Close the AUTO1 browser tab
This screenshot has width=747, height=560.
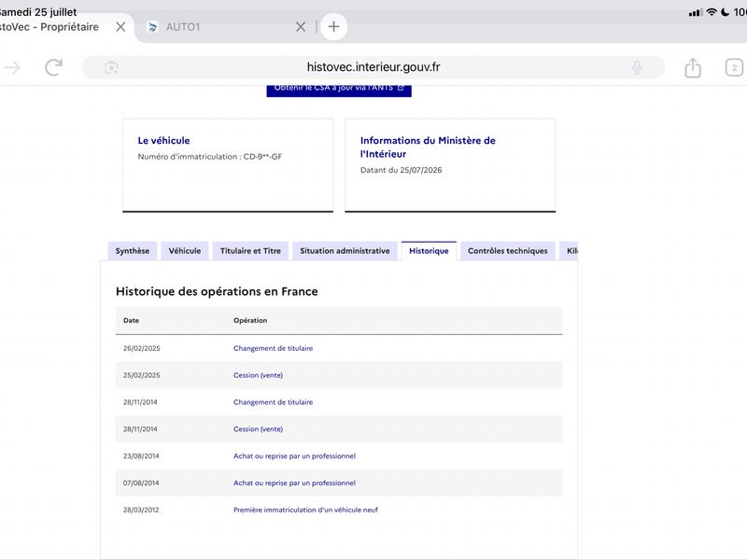(301, 27)
